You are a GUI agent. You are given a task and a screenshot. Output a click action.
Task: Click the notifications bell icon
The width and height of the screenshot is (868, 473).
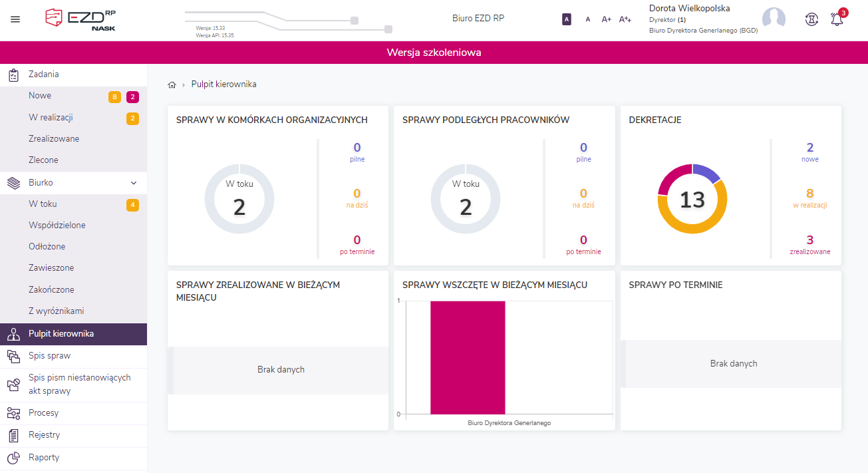837,19
